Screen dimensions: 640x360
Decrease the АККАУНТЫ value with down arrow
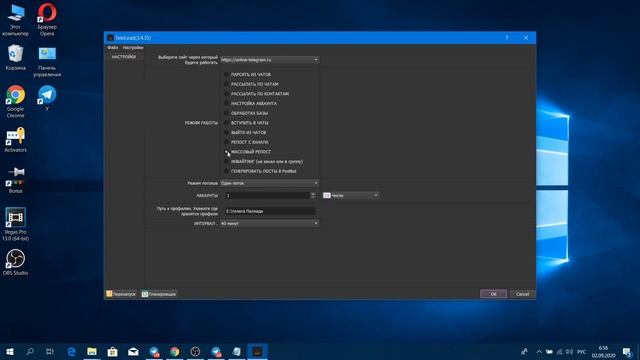tap(313, 197)
